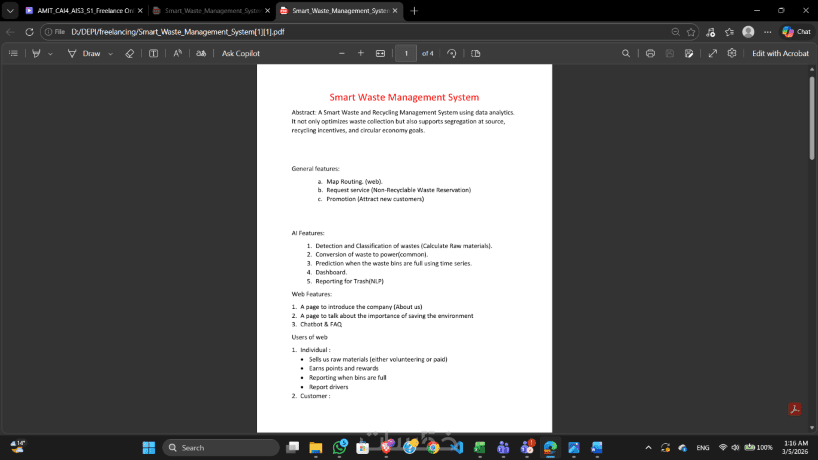Select the Erase tool
Viewport: 818px width, 460px height.
pos(129,53)
